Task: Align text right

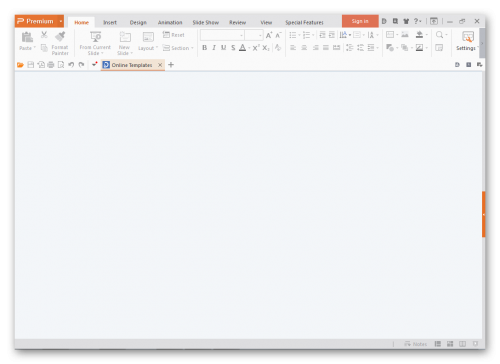Action: pyautogui.click(x=315, y=48)
